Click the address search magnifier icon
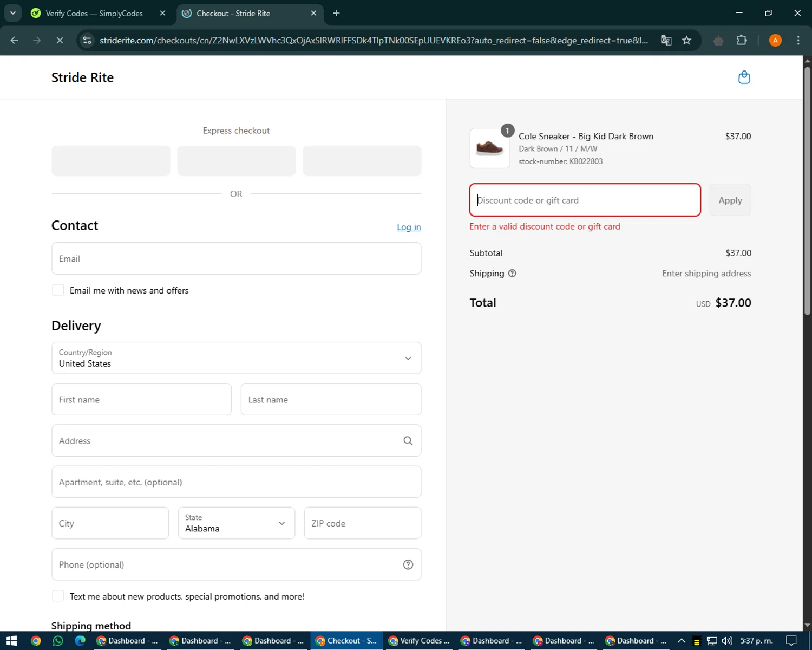Screen dimensions: 812x650 408,441
